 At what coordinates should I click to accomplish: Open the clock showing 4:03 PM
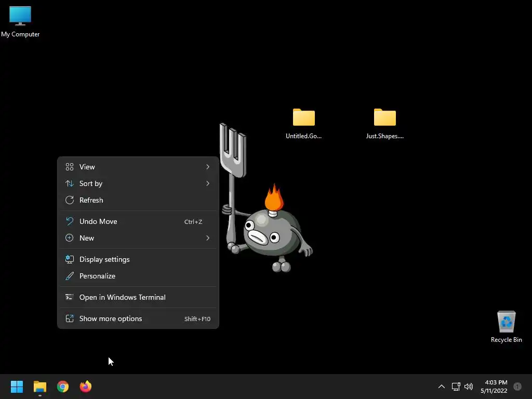[x=494, y=387]
